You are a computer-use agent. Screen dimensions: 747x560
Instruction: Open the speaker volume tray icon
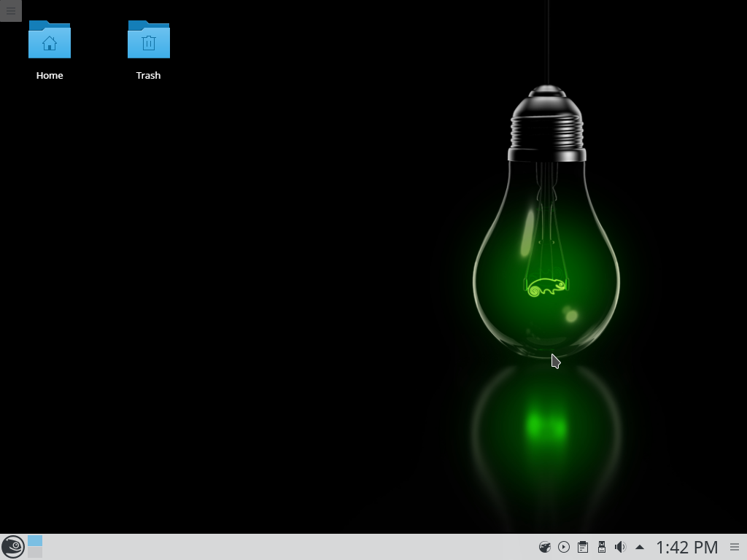click(x=620, y=547)
